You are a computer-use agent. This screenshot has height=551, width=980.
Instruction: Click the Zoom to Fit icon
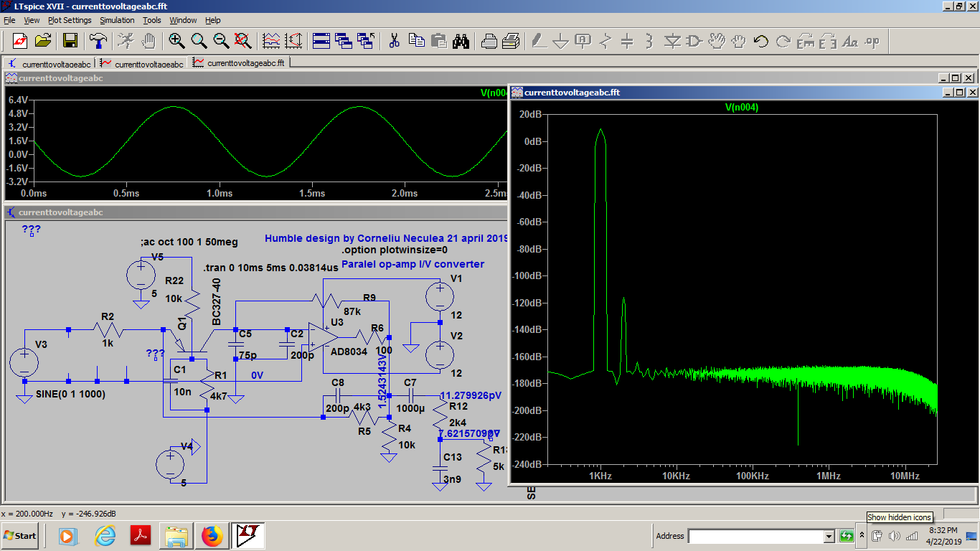click(243, 40)
